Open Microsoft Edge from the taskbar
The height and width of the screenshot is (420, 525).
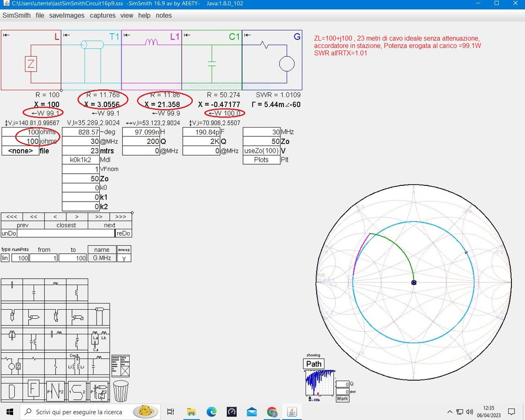tap(211, 412)
